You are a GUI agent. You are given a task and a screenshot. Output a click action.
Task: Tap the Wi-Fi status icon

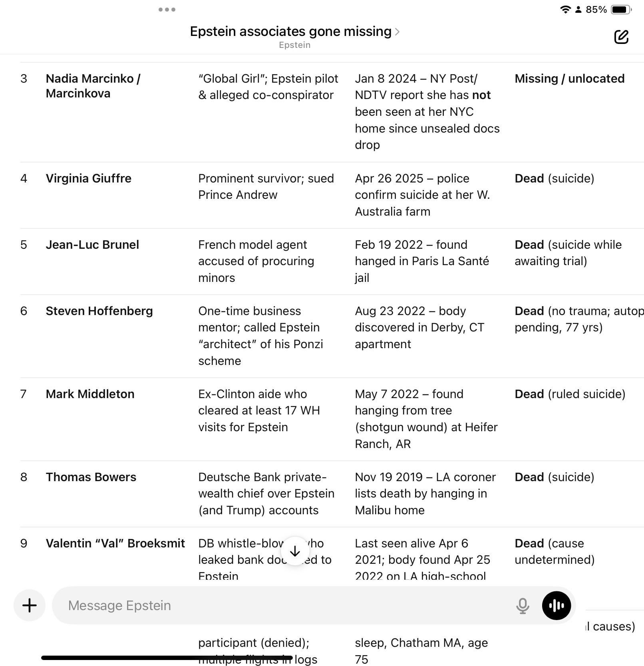pos(565,10)
